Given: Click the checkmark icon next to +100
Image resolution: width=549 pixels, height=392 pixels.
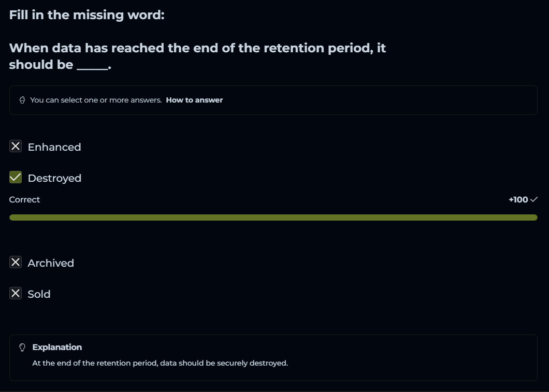Looking at the screenshot, I should (534, 199).
